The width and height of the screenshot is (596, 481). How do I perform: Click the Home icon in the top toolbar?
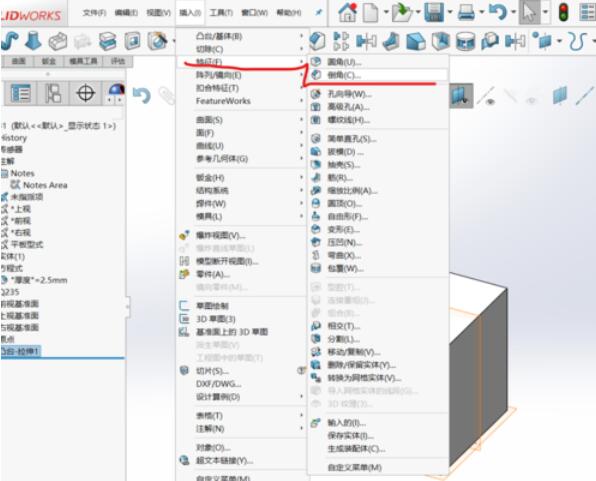[x=347, y=12]
